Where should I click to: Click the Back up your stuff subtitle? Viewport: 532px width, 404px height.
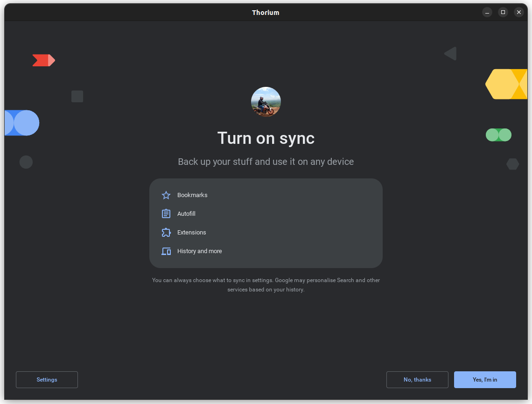pyautogui.click(x=266, y=162)
